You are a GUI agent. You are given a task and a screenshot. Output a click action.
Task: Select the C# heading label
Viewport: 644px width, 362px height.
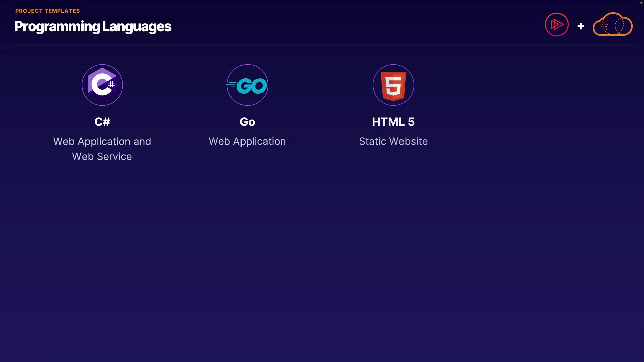pos(102,122)
